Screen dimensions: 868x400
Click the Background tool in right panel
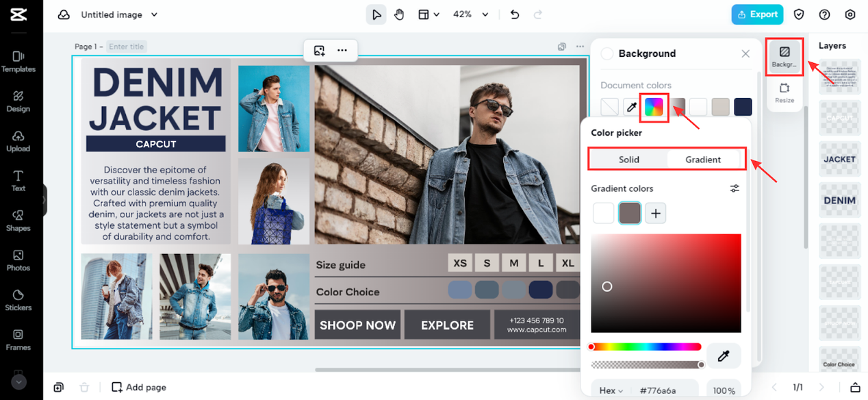click(784, 57)
